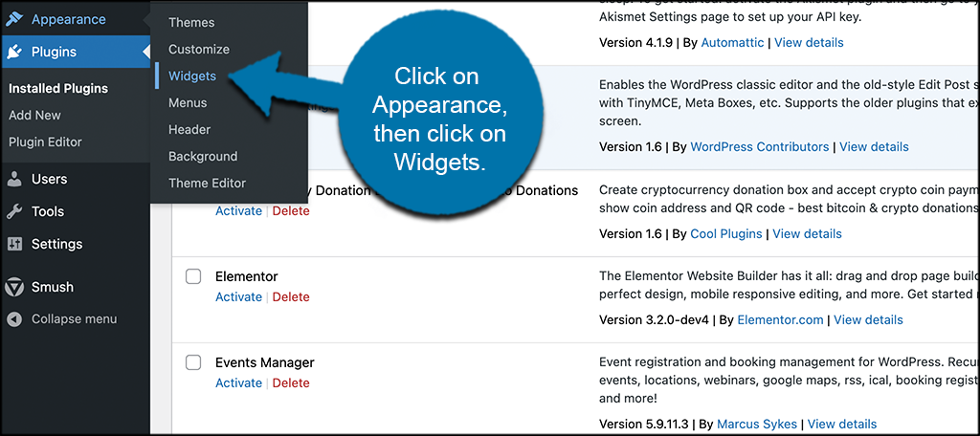
Task: Open the Cool Plugins author link
Action: 726,234
